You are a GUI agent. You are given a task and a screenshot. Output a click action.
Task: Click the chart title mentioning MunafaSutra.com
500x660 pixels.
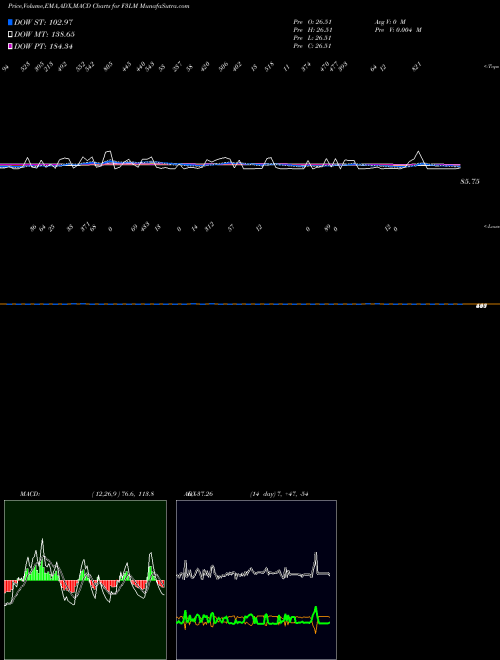pos(98,6)
